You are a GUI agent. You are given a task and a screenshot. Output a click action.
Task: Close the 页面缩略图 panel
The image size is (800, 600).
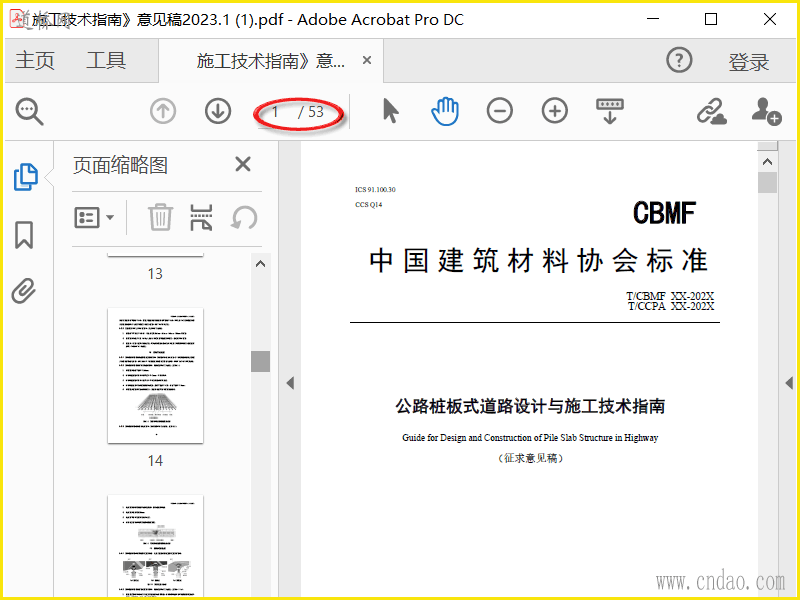tap(243, 164)
